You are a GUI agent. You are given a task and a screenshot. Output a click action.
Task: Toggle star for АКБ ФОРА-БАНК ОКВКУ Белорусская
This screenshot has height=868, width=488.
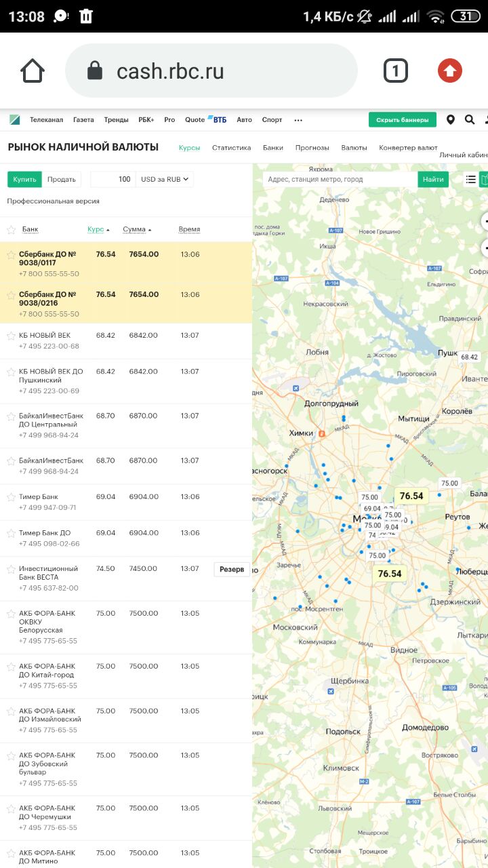pyautogui.click(x=11, y=614)
